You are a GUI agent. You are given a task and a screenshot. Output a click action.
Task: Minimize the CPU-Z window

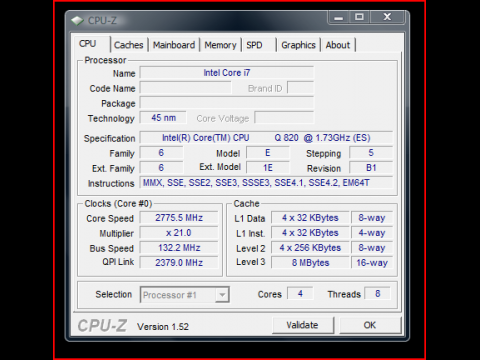tap(339, 17)
